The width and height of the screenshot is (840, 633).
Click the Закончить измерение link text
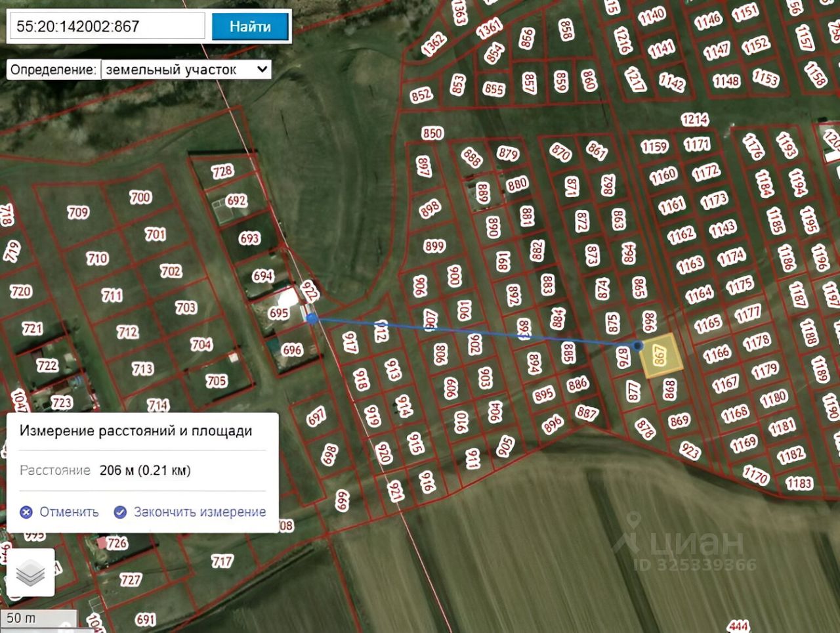(199, 512)
